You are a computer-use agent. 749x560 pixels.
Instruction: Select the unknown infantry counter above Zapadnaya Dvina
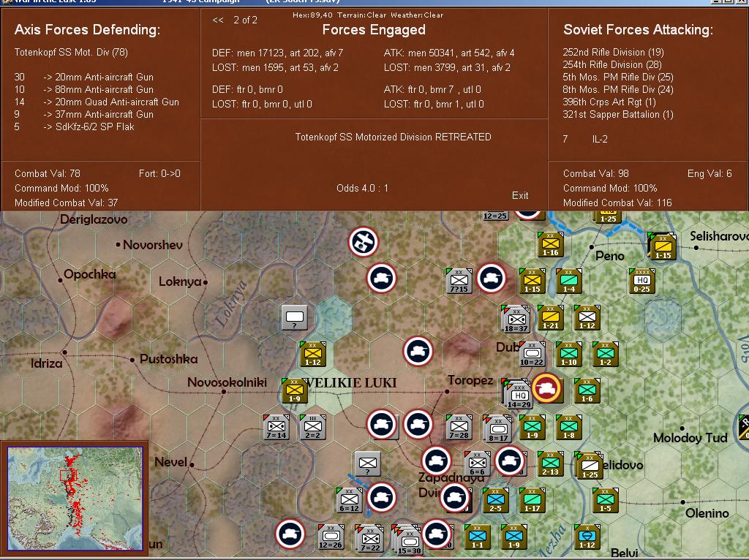[367, 463]
